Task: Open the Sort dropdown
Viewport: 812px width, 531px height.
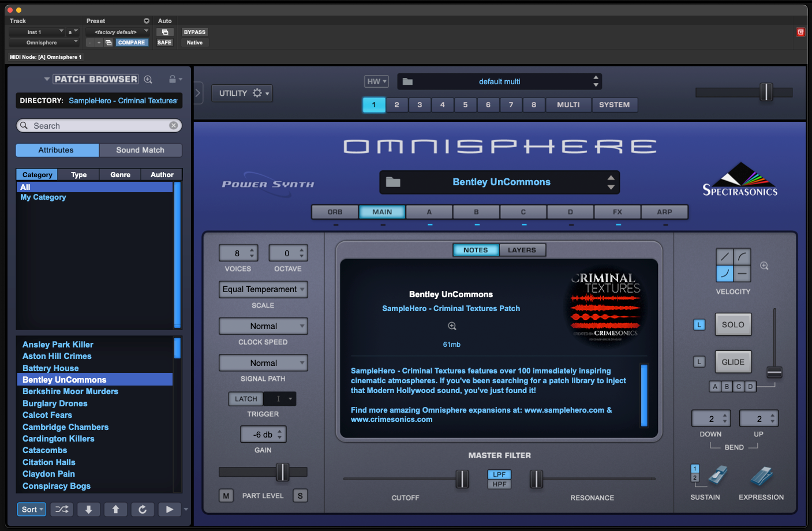Action: point(32,509)
